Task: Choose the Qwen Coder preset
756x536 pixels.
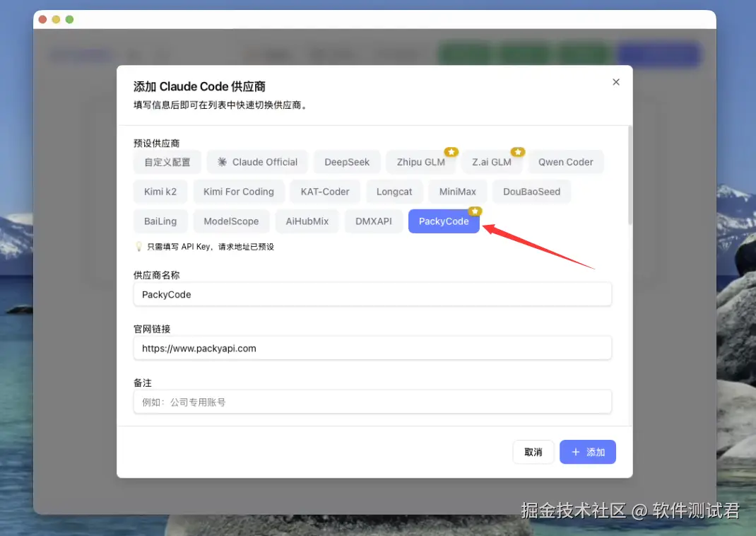Action: (565, 162)
